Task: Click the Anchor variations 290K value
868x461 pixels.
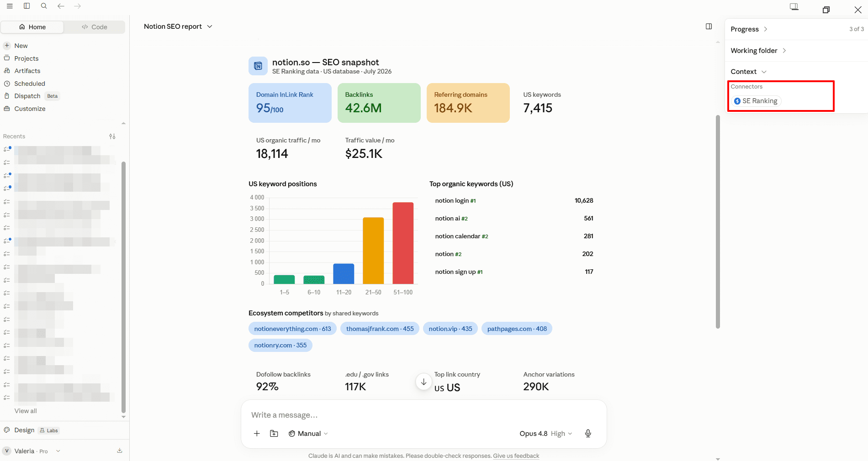Action: coord(536,387)
